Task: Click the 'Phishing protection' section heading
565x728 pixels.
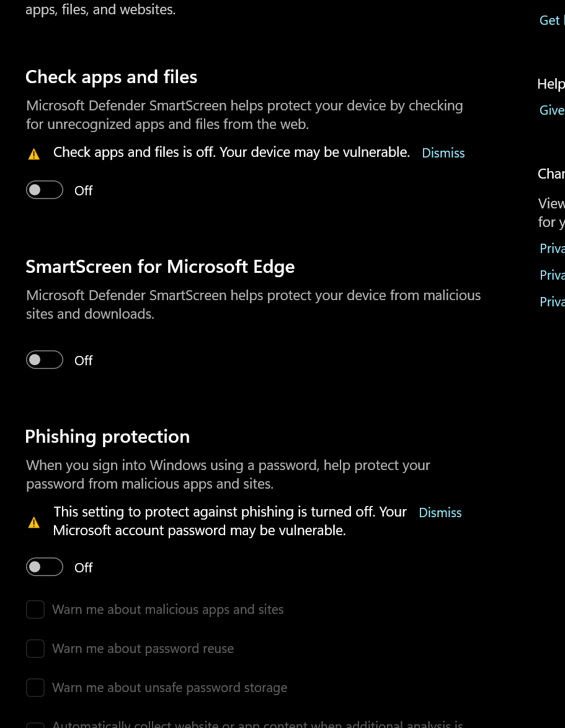Action: [x=107, y=437]
